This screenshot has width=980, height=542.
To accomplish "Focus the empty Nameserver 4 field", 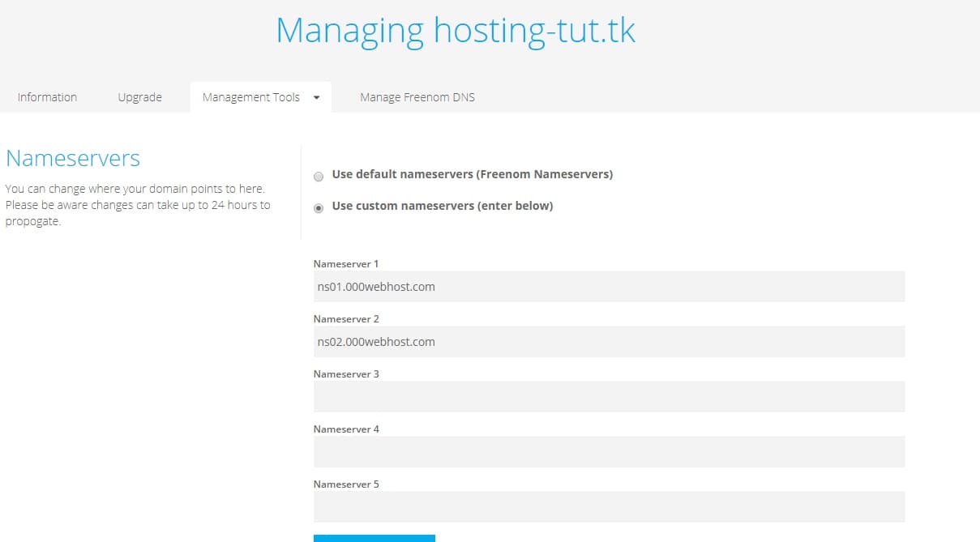I will [x=609, y=452].
